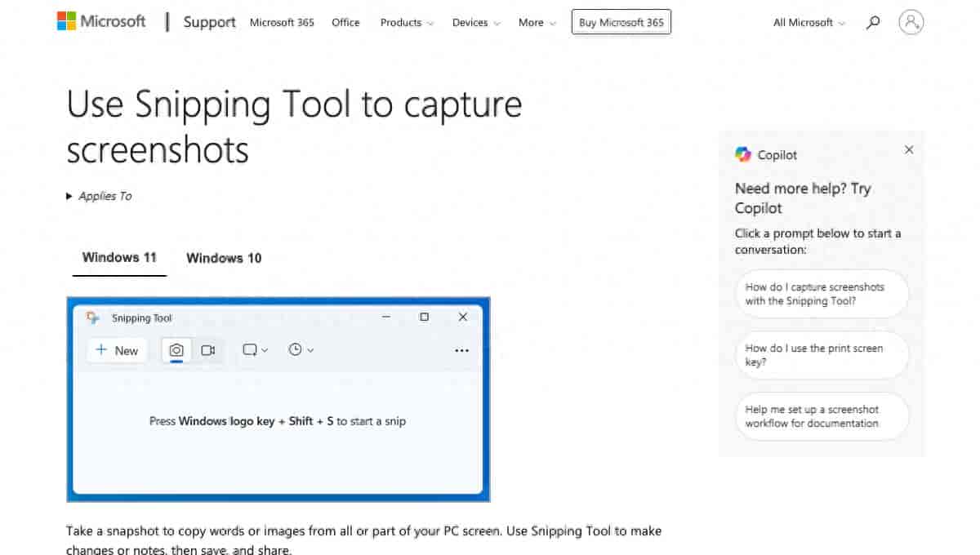The width and height of the screenshot is (980, 555).
Task: Click the Microsoft logo
Action: [101, 21]
